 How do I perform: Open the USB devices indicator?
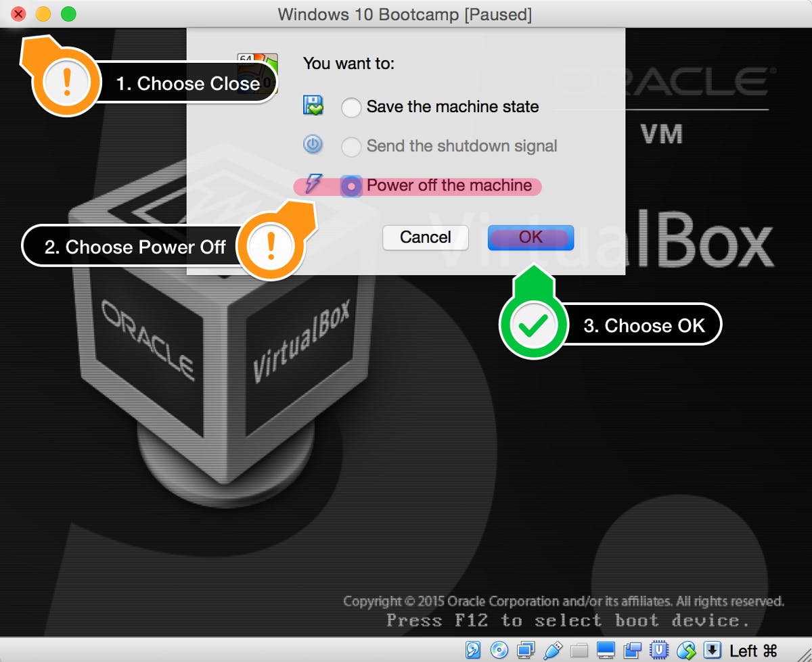pyautogui.click(x=552, y=651)
